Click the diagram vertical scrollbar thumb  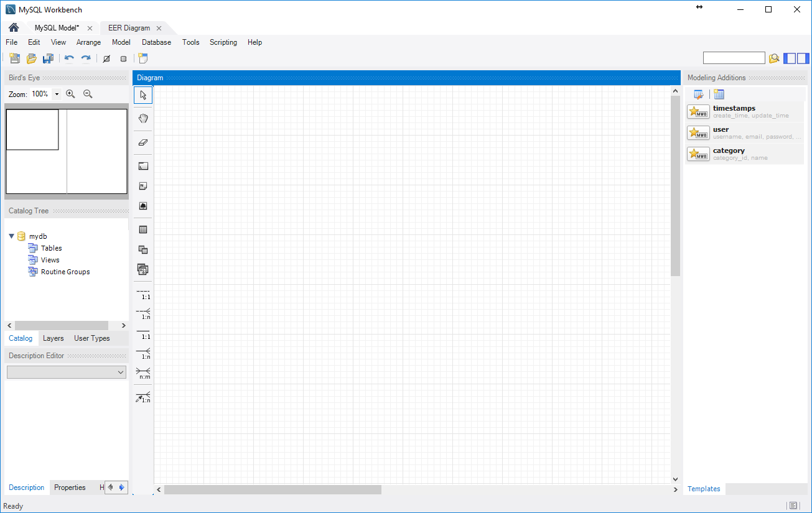(676, 186)
